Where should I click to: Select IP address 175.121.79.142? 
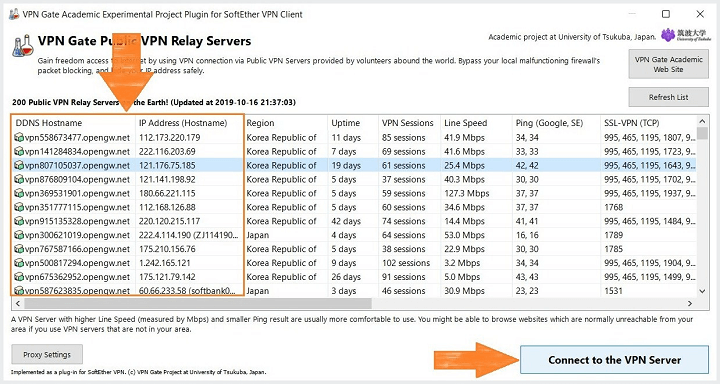click(x=167, y=277)
